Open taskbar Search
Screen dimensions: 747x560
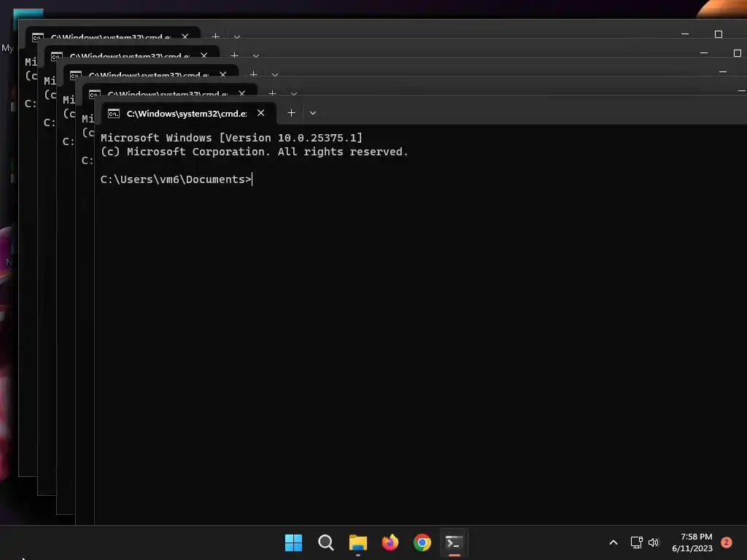(326, 542)
